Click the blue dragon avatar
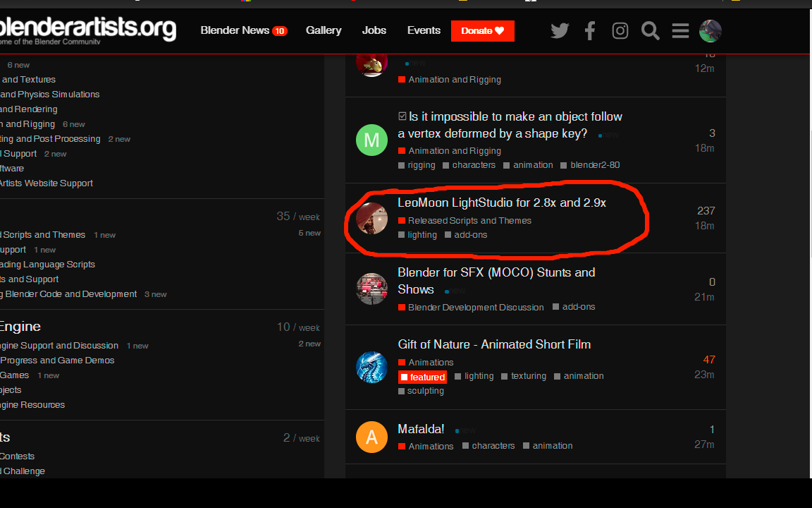The width and height of the screenshot is (812, 508). pyautogui.click(x=372, y=368)
